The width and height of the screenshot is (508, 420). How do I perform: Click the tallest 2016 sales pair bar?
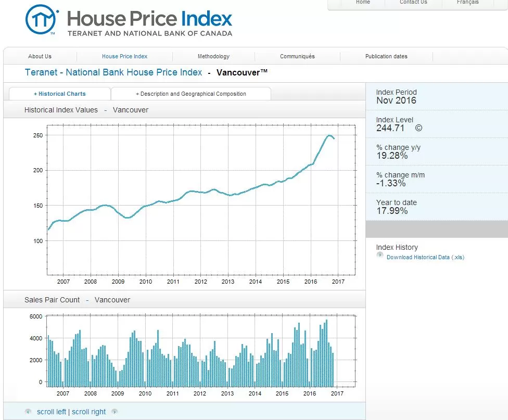(x=326, y=353)
